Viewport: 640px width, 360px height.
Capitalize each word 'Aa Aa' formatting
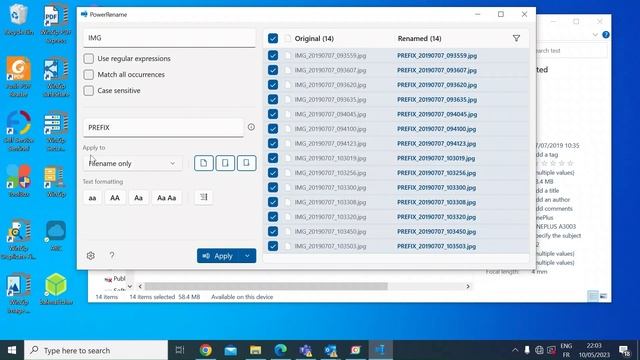click(167, 198)
